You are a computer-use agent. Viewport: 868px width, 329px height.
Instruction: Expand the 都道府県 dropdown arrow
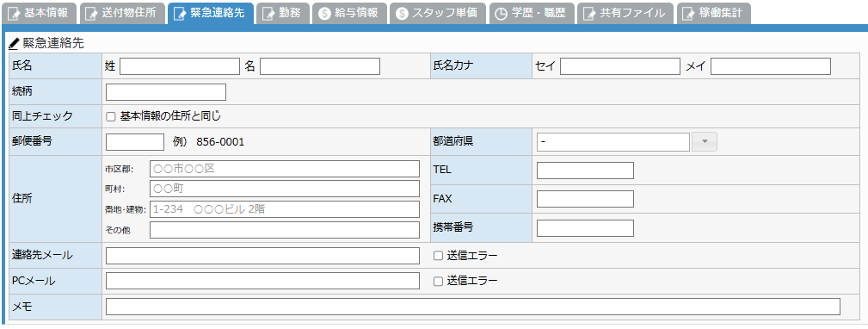click(x=705, y=142)
